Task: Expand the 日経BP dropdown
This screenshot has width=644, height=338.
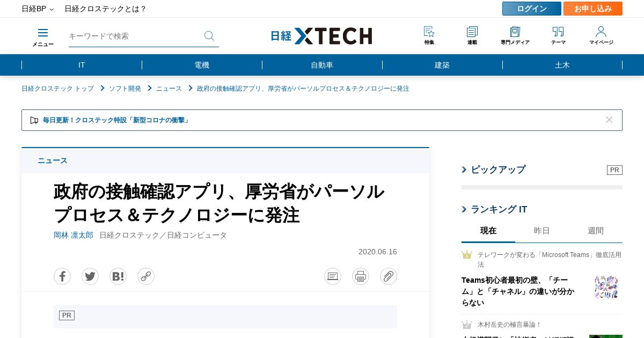Action: (38, 9)
